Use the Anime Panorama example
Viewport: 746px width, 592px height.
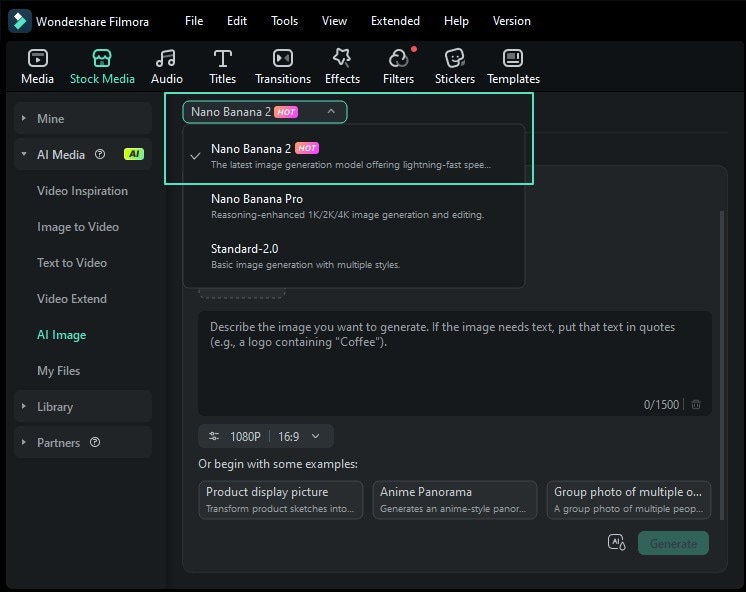tap(454, 500)
